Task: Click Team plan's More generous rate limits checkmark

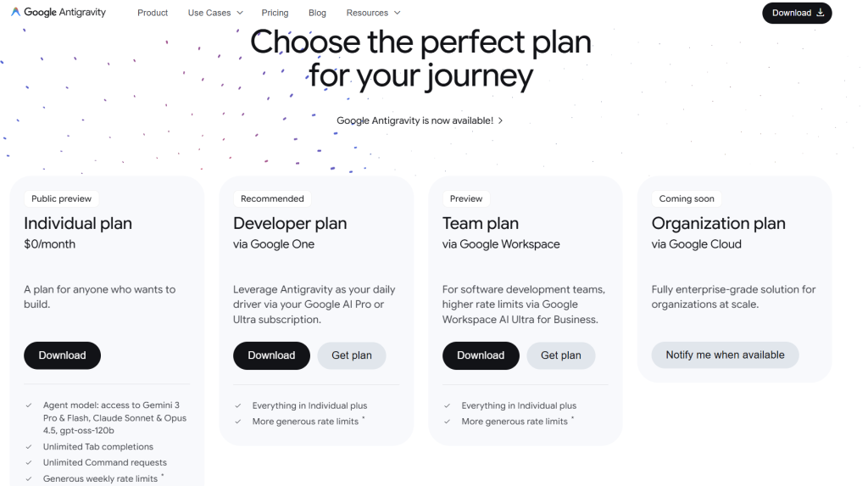Action: click(x=448, y=422)
